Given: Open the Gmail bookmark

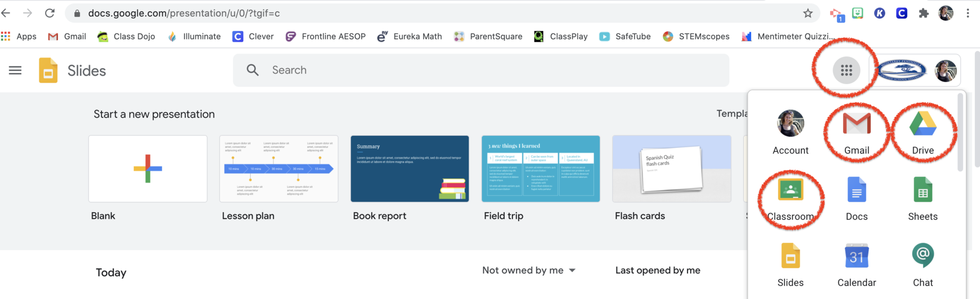Looking at the screenshot, I should tap(67, 36).
